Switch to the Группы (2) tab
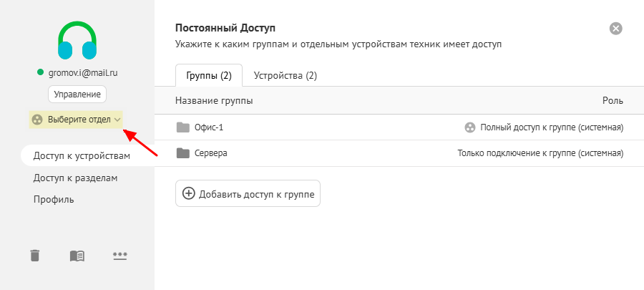 (208, 75)
